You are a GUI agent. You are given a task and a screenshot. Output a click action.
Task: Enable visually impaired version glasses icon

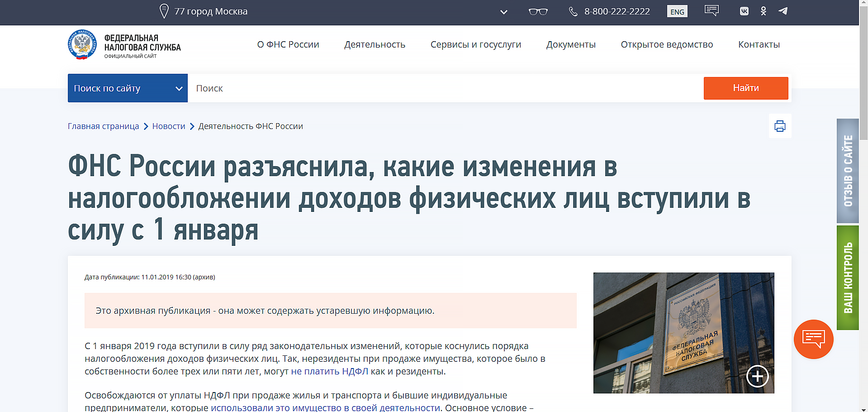coord(538,12)
